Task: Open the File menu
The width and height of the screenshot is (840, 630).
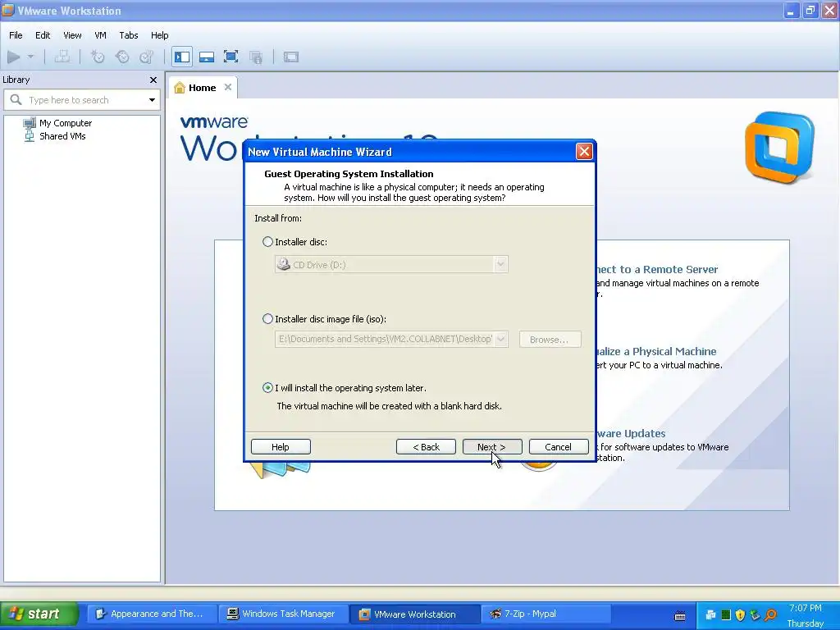Action: tap(16, 35)
